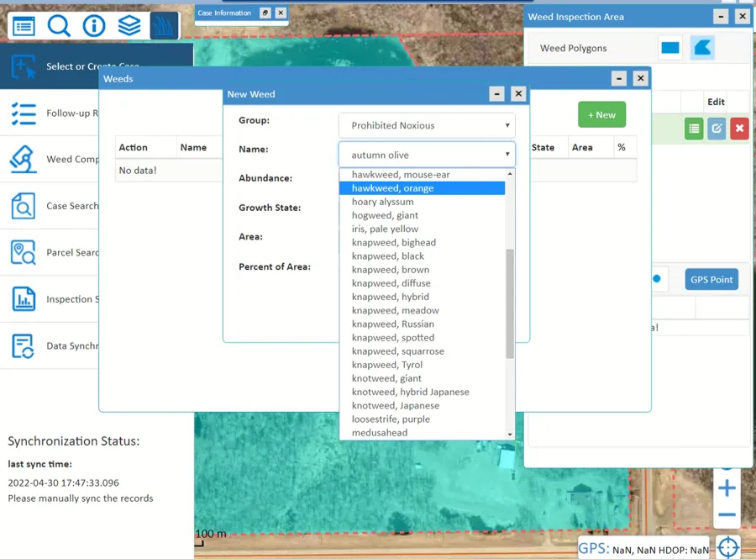Open the Follow-up sidebar item
Image resolution: width=756 pixels, height=559 pixels.
50,113
